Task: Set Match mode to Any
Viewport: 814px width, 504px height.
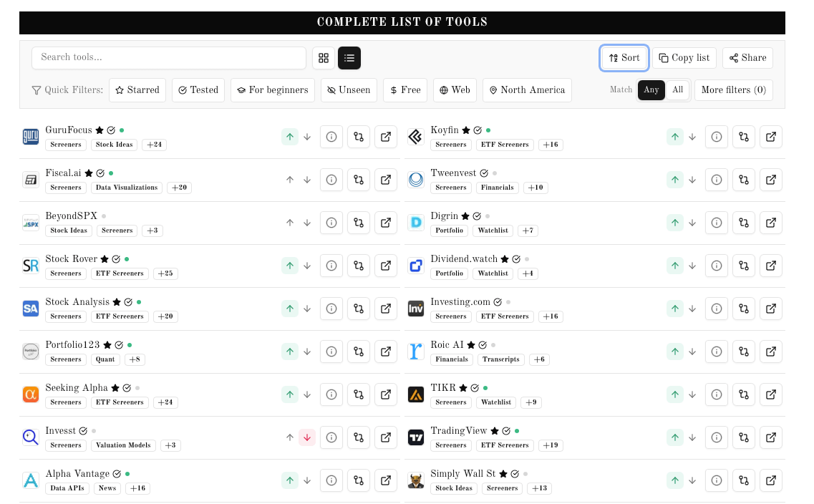Action: (x=651, y=90)
